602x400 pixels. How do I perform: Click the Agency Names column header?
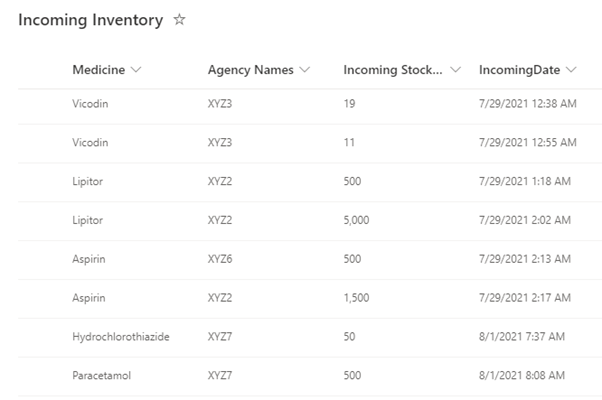tap(250, 70)
